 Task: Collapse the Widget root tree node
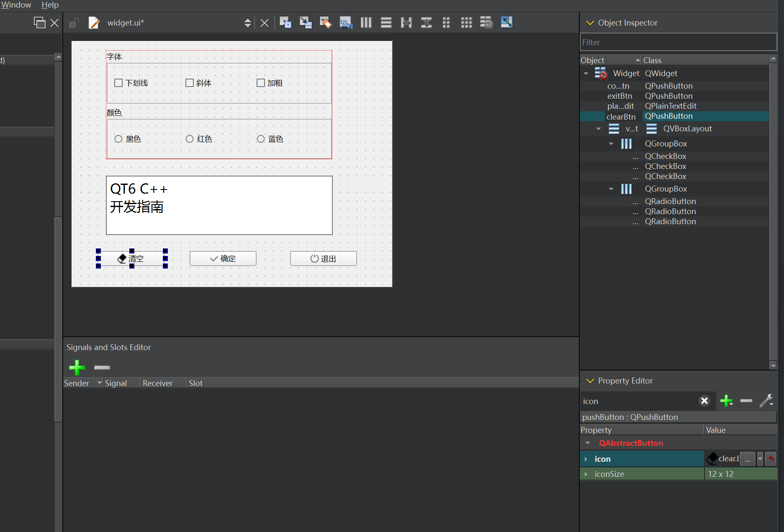[586, 74]
